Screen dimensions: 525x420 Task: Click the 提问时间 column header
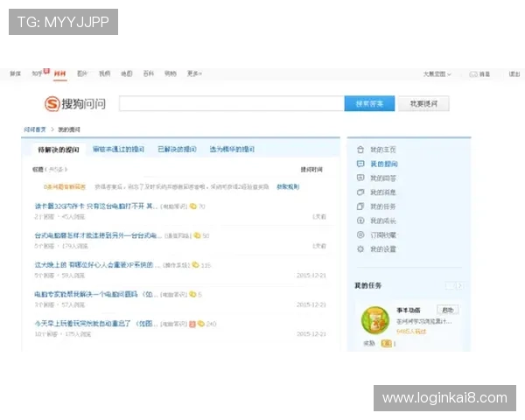[x=311, y=170]
